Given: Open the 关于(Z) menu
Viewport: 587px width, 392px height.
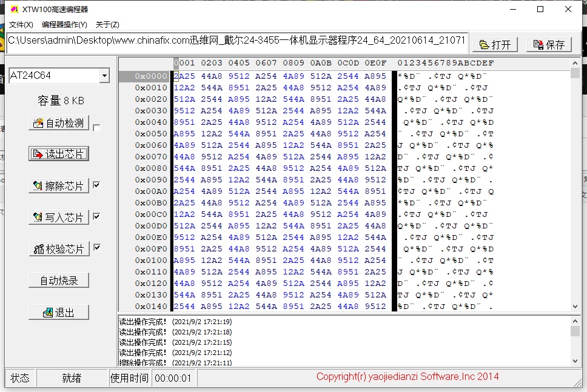Looking at the screenshot, I should coord(107,25).
